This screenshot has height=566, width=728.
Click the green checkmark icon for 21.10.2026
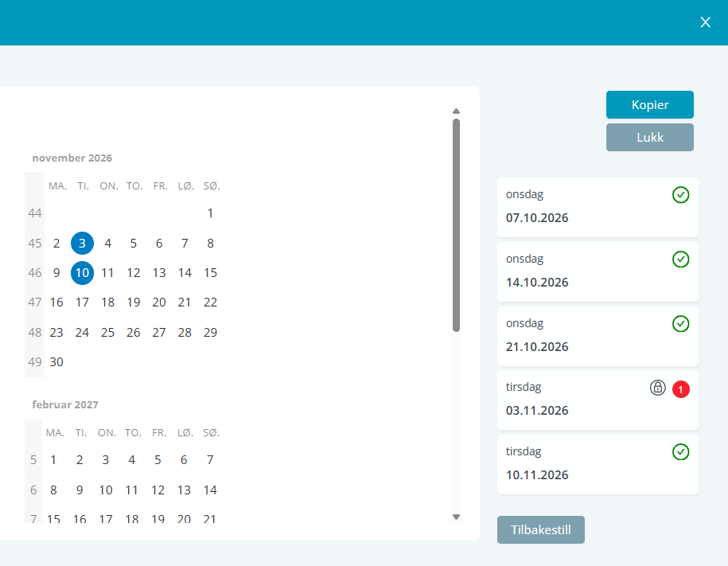point(680,324)
